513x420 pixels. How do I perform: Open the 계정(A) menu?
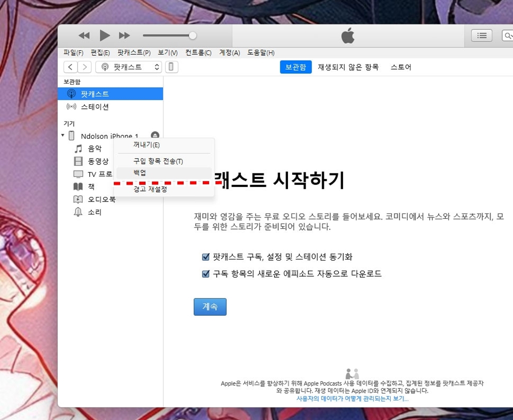pyautogui.click(x=229, y=53)
